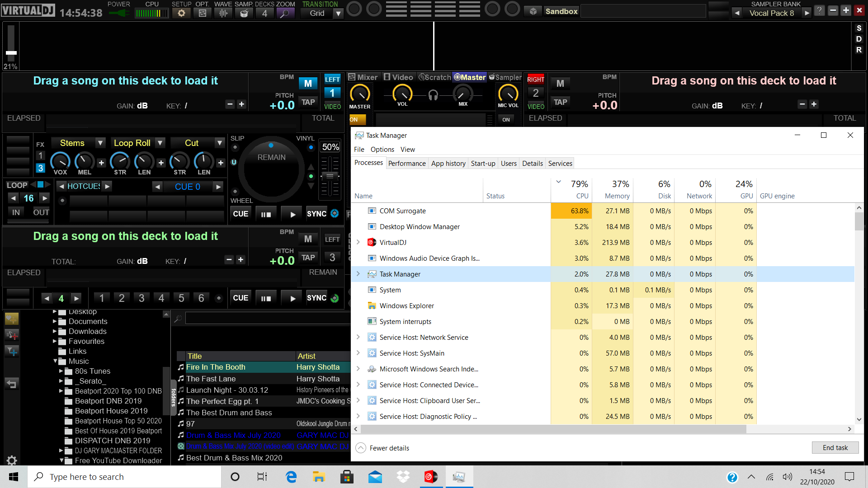
Task: Click the waveform display icon in top bar
Action: click(223, 13)
